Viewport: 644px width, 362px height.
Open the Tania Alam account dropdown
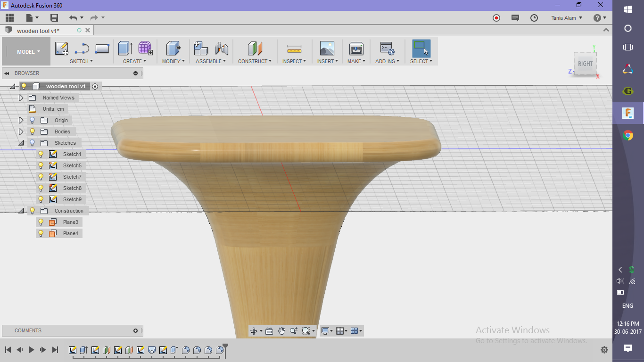click(x=567, y=18)
